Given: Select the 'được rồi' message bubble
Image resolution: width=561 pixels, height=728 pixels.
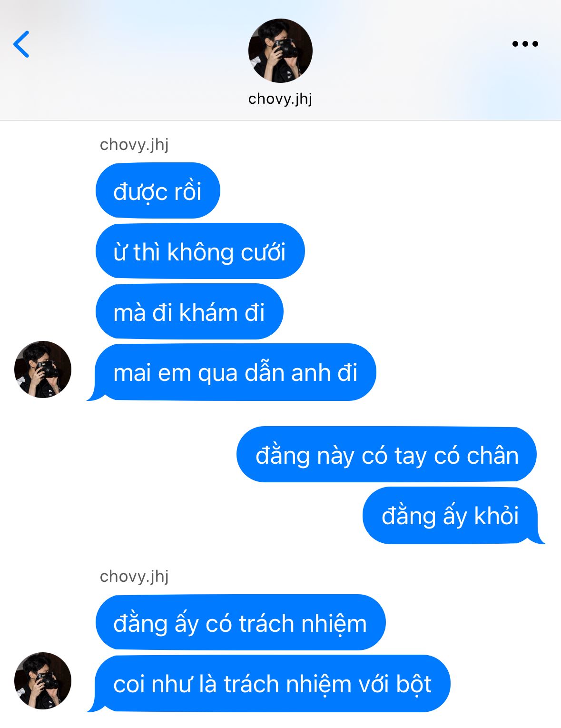Looking at the screenshot, I should pyautogui.click(x=158, y=190).
